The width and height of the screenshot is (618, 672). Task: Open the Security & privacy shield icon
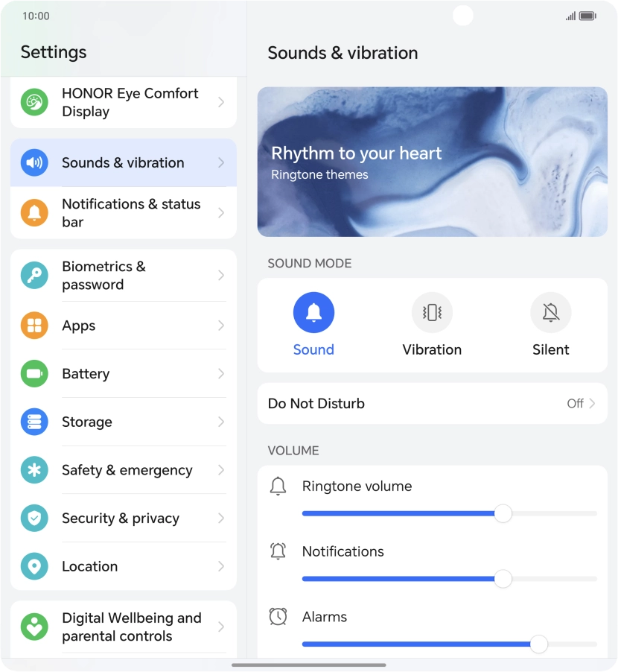(34, 518)
